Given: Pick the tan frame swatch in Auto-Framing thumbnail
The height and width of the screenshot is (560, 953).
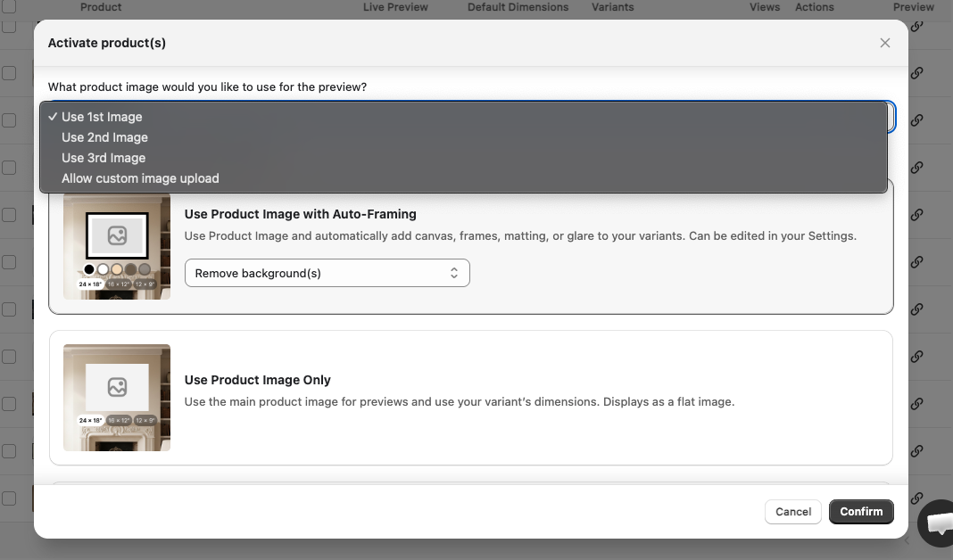Looking at the screenshot, I should (117, 269).
